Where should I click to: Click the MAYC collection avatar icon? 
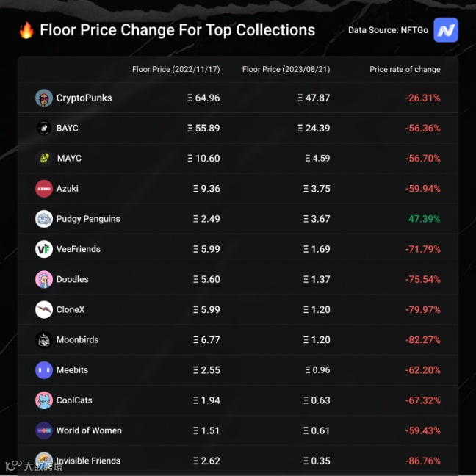click(x=44, y=158)
